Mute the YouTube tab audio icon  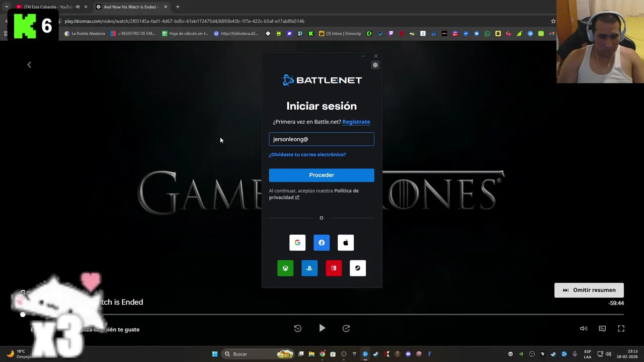point(77,7)
